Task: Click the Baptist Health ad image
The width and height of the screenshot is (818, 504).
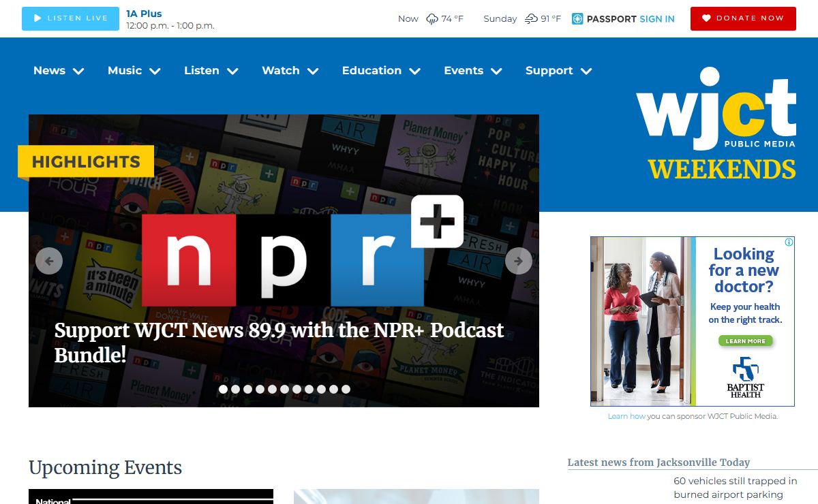Action: (693, 321)
